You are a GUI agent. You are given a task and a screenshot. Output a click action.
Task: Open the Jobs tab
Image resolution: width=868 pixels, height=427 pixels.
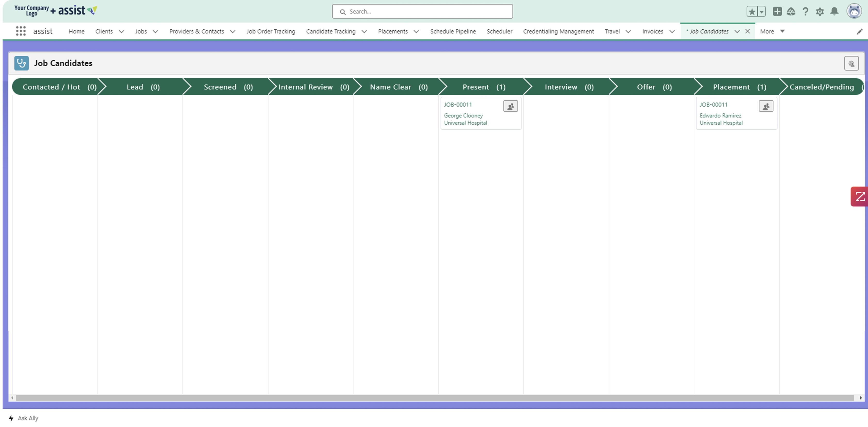click(141, 31)
